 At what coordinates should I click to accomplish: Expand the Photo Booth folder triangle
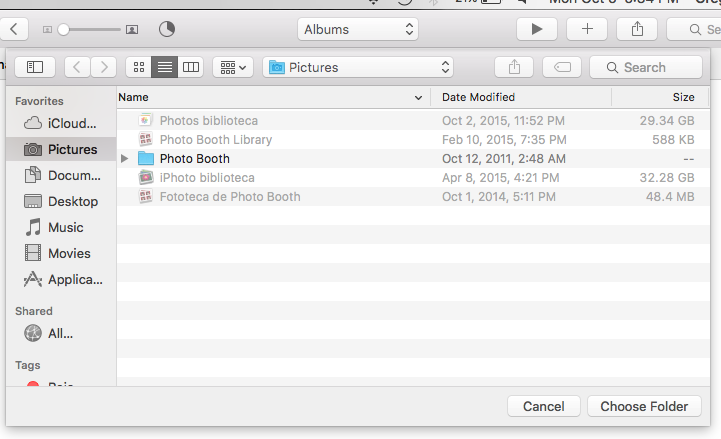[125, 159]
